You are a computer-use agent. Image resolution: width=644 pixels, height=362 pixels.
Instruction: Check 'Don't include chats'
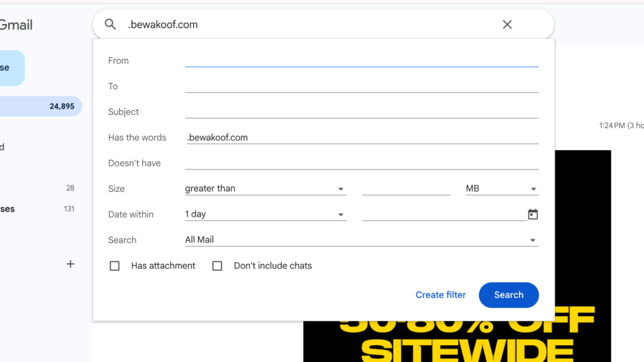point(217,266)
